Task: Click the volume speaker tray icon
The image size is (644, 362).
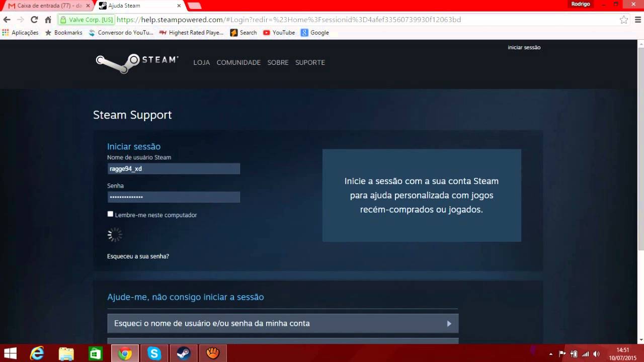Action: [x=596, y=354]
